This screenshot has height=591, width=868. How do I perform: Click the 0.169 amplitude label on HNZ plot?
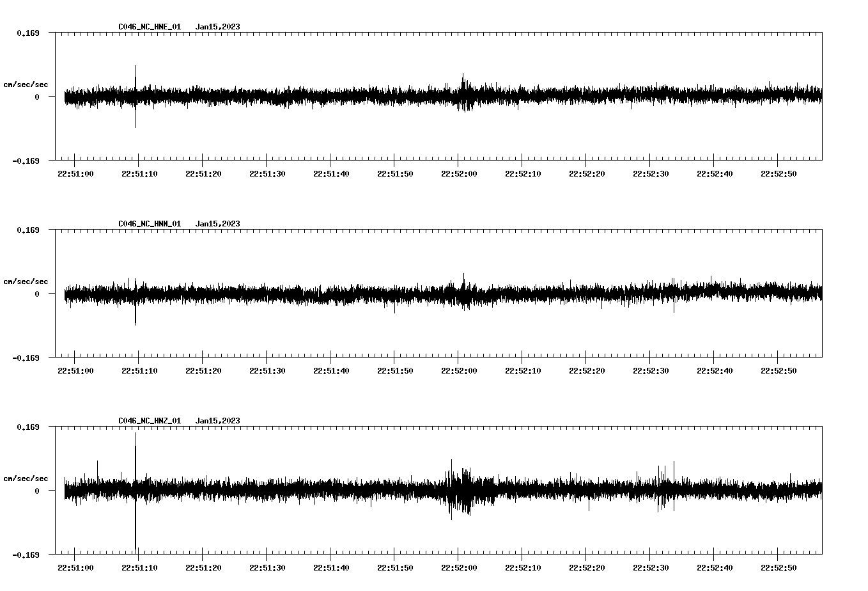tap(27, 427)
